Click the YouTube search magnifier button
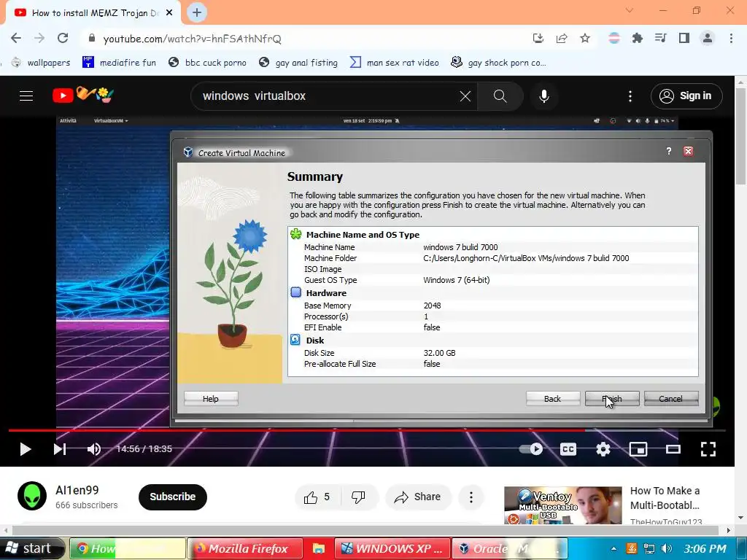The width and height of the screenshot is (747, 560). [500, 96]
